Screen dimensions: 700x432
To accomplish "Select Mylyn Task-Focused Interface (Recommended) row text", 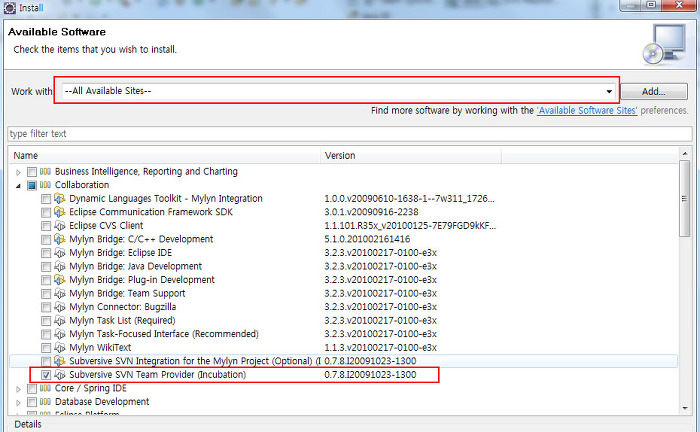I will point(164,334).
